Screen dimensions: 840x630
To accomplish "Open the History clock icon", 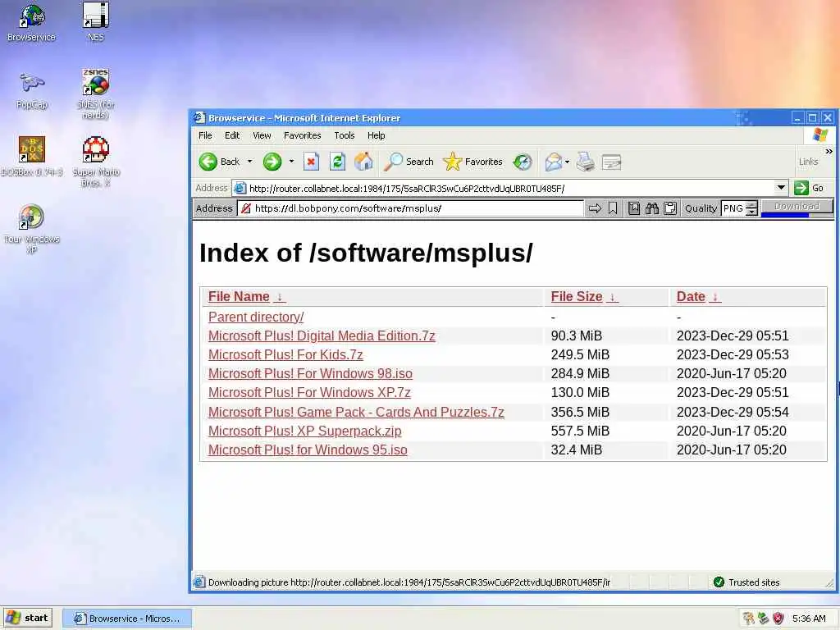I will click(523, 162).
